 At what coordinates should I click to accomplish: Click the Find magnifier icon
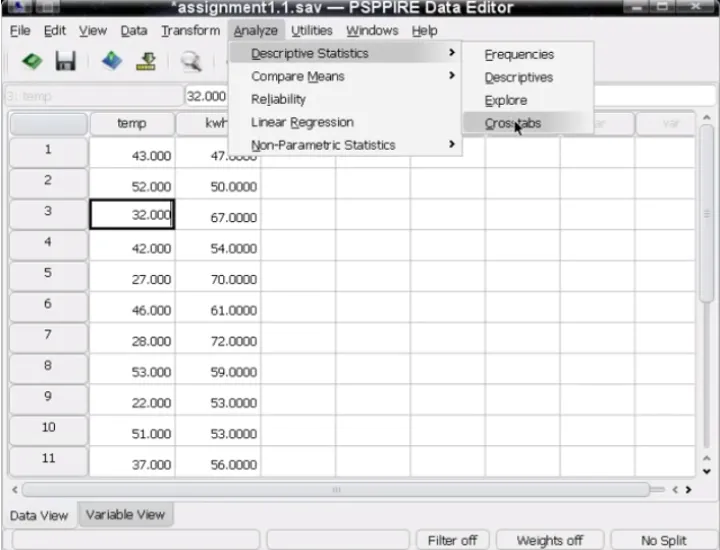tap(190, 62)
